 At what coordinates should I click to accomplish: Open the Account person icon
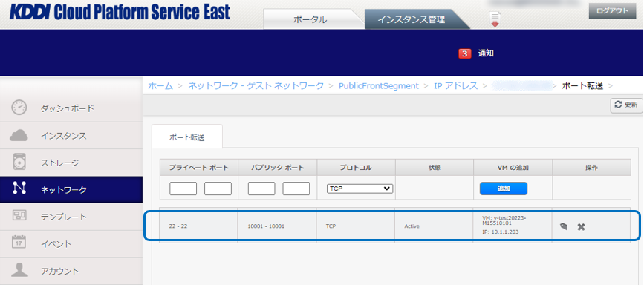[19, 270]
